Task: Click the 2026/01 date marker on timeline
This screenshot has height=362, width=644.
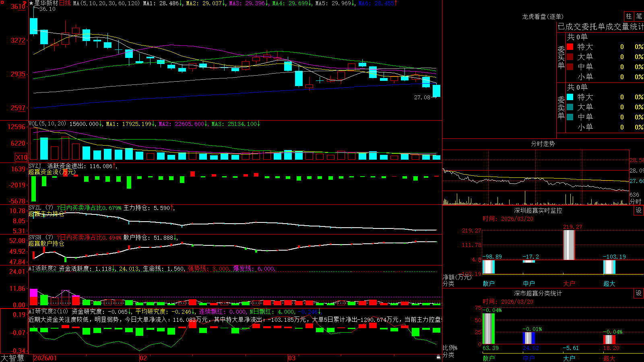Action: point(45,358)
